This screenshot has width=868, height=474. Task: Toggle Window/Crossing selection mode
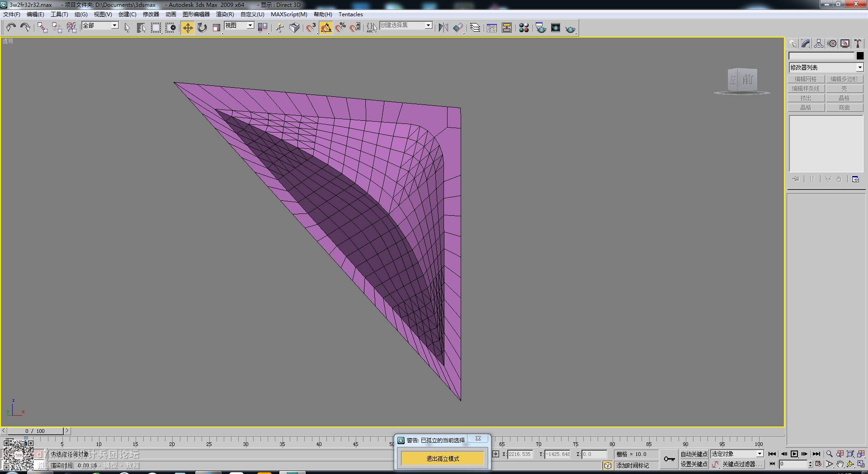(x=170, y=28)
